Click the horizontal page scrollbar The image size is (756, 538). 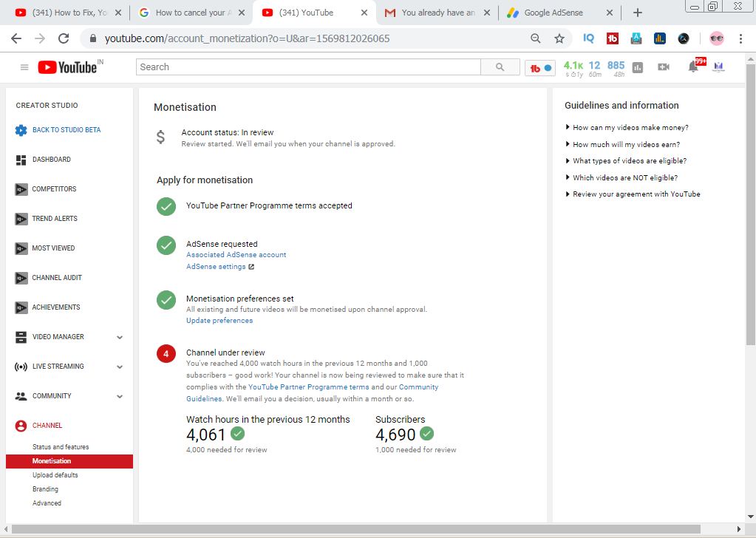(355, 529)
